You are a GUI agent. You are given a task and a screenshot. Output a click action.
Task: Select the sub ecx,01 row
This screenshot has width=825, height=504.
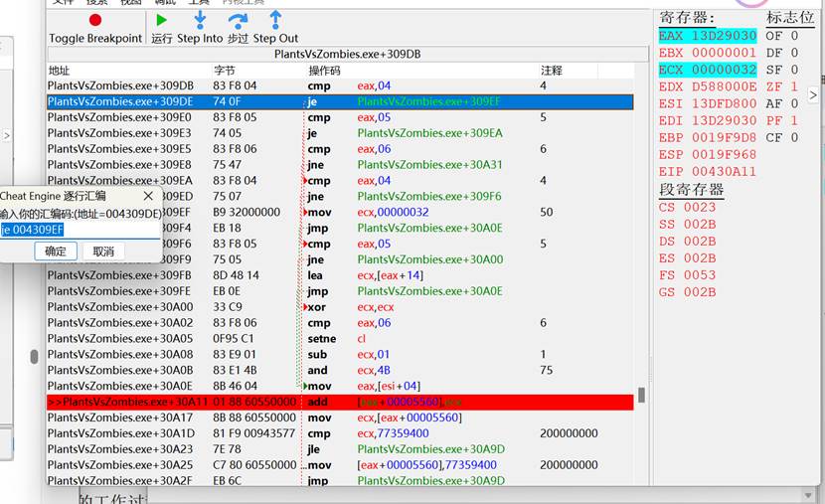click(340, 354)
